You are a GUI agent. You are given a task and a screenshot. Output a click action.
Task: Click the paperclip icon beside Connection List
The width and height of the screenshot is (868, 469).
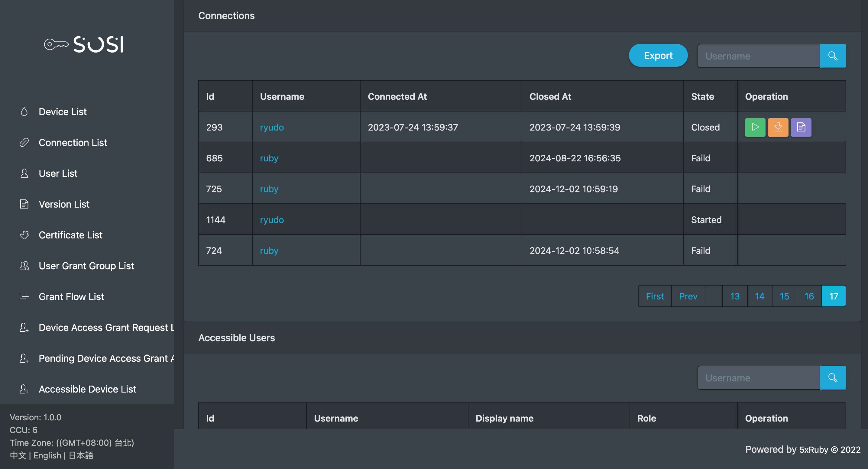point(24,143)
